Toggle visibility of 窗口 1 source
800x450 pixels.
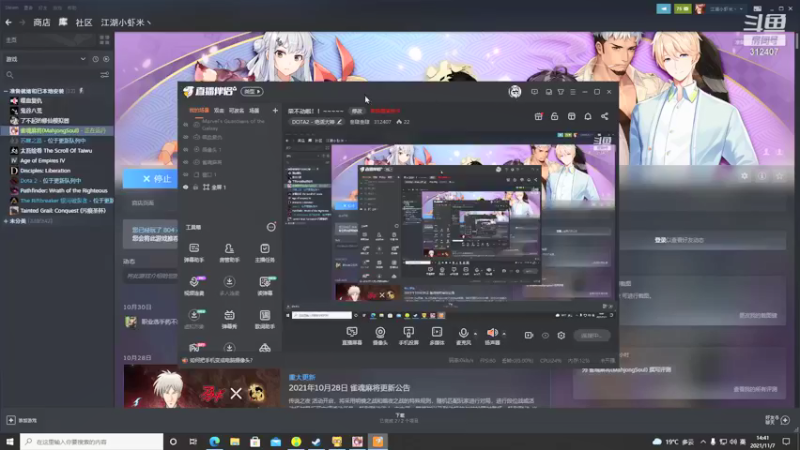tap(186, 174)
